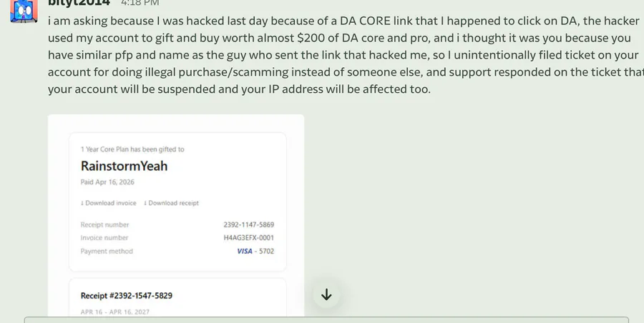Click the VISA card logo
644x323 pixels.
click(245, 252)
